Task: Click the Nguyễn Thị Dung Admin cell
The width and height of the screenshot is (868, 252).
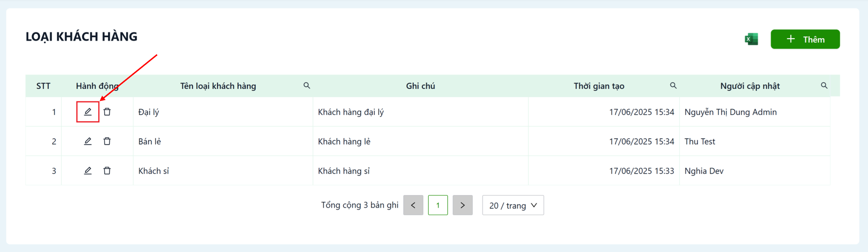Action: 755,112
